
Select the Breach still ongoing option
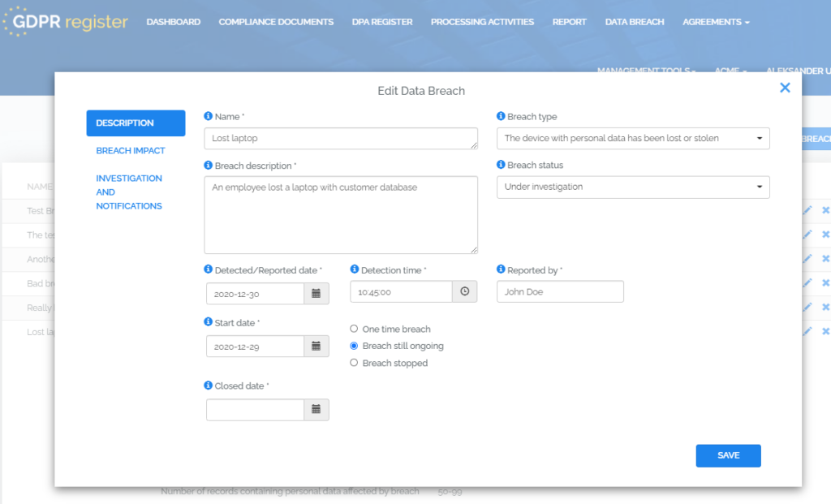[354, 346]
